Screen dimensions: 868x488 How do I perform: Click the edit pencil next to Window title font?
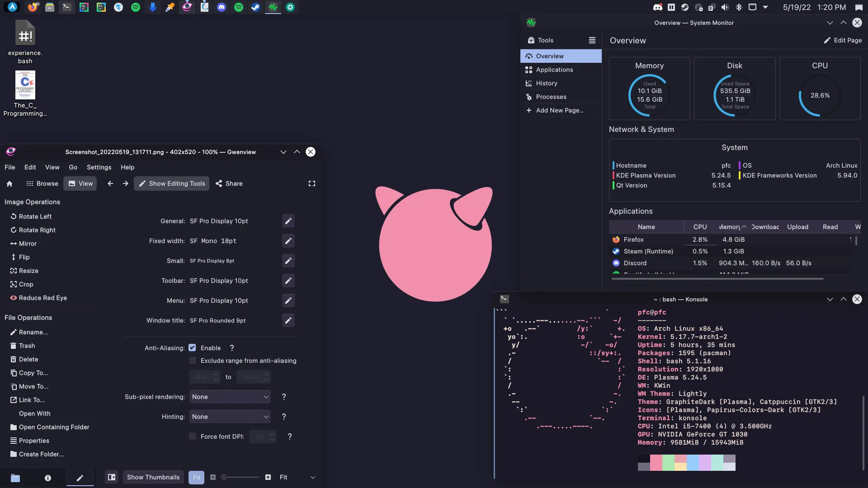point(288,320)
